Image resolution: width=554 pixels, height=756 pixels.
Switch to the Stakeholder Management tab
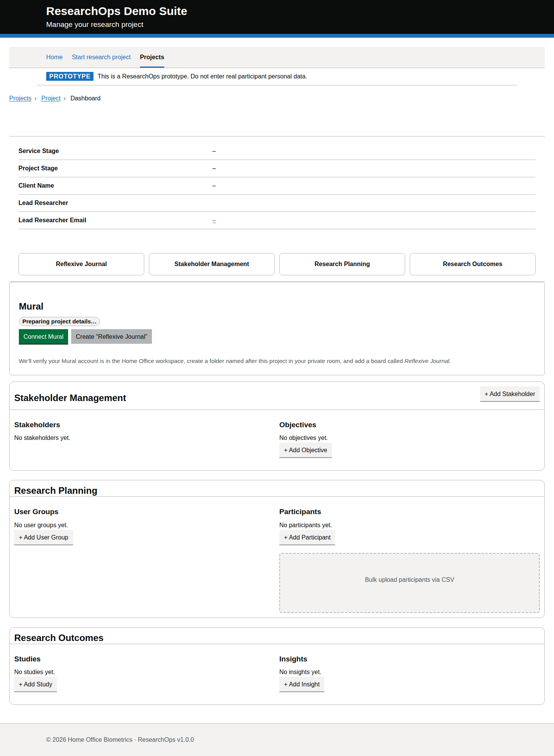coord(212,264)
